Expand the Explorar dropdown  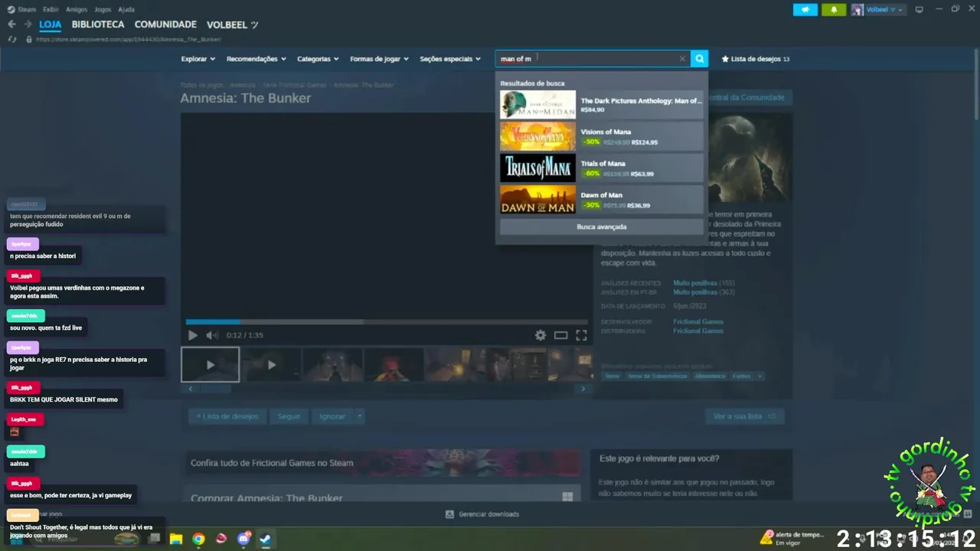tap(198, 59)
